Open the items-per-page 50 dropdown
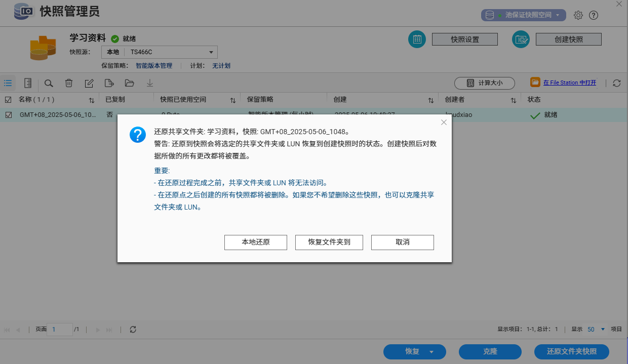This screenshot has width=628, height=364. click(596, 329)
